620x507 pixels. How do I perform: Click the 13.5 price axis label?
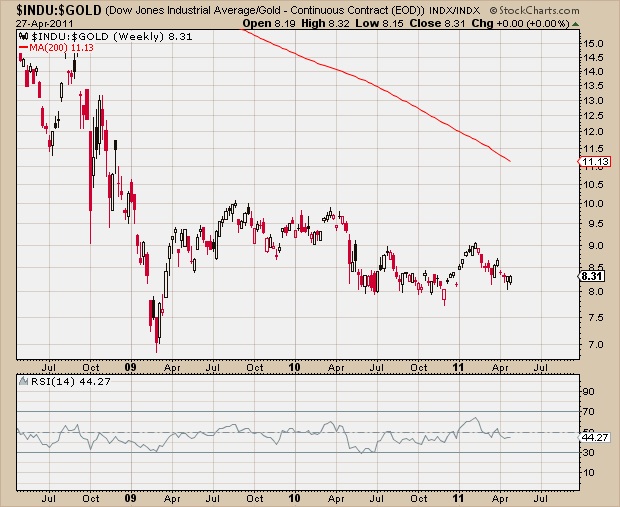pos(595,86)
